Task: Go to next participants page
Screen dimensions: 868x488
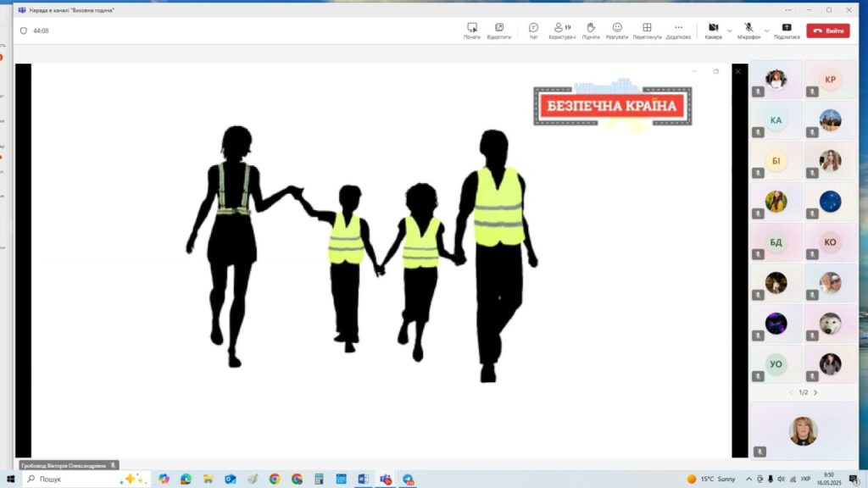Action: (x=815, y=392)
